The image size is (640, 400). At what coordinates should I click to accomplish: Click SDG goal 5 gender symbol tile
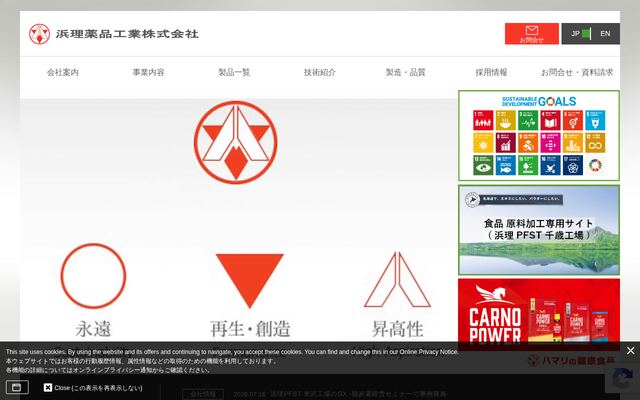573,120
